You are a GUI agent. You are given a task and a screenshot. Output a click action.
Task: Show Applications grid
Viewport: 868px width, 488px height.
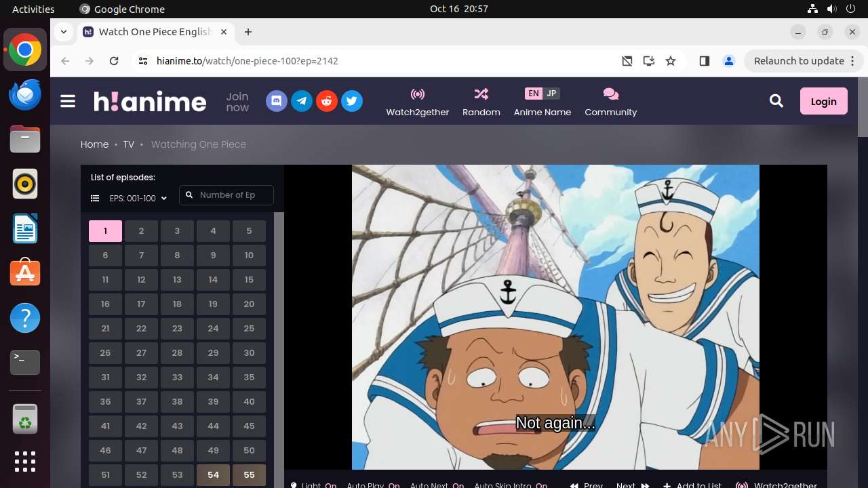(x=25, y=462)
